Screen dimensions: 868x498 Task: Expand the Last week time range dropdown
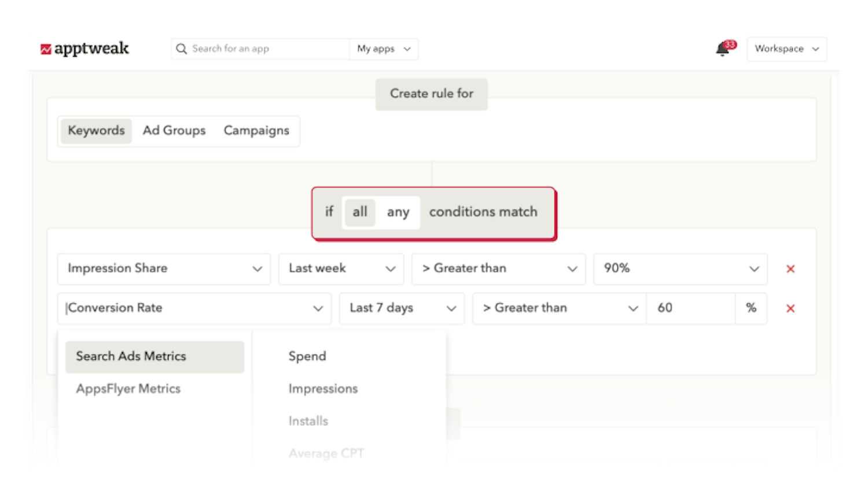[340, 268]
